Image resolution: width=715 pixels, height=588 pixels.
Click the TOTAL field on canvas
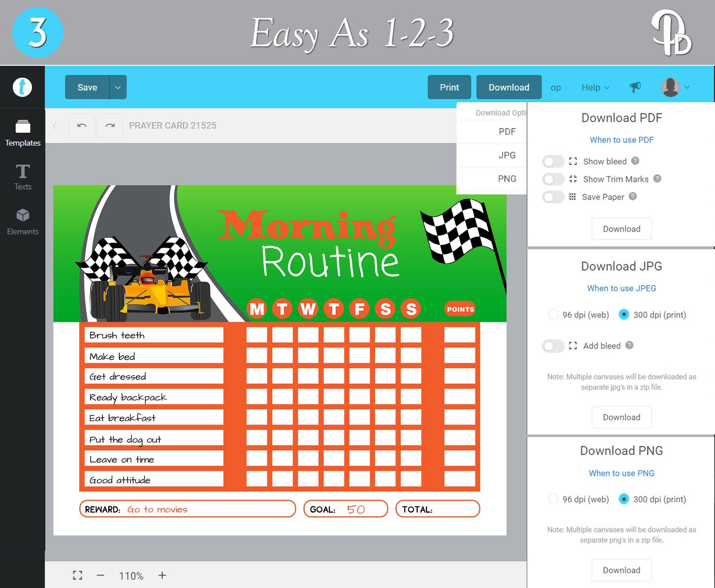point(438,509)
